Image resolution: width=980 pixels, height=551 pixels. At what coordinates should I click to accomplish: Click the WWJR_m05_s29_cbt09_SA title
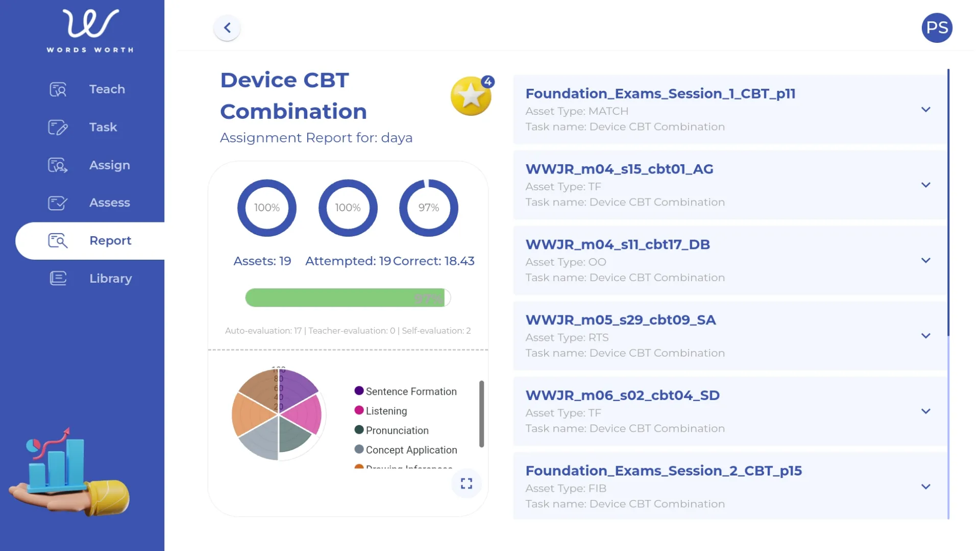point(621,320)
